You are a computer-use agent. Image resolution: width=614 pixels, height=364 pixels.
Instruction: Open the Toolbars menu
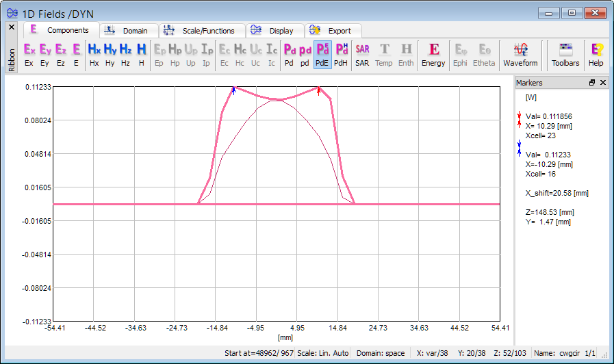click(565, 53)
